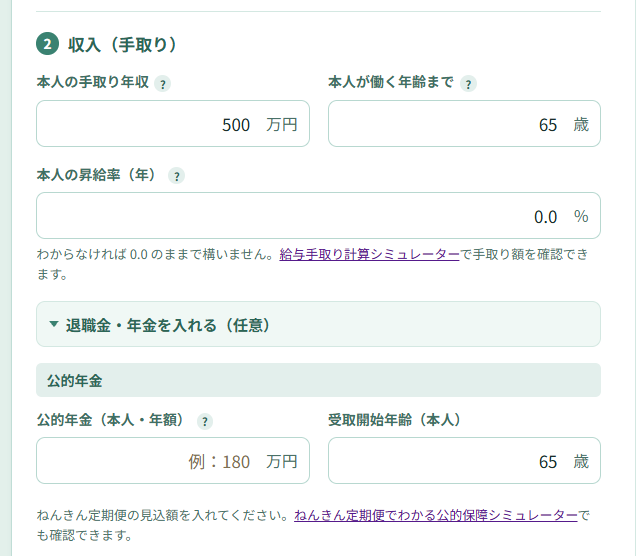Open ねんきん定期便でわかる公的保障シミュレーター link

(436, 515)
